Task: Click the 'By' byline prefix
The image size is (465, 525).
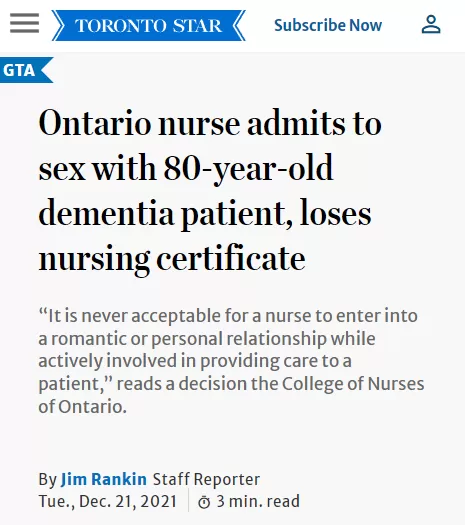Action: [48, 480]
